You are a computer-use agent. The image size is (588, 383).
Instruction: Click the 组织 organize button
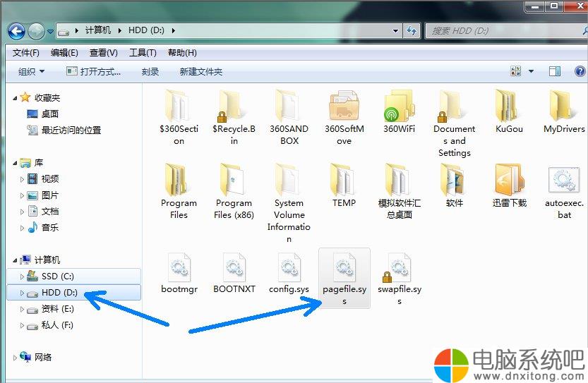[31, 71]
